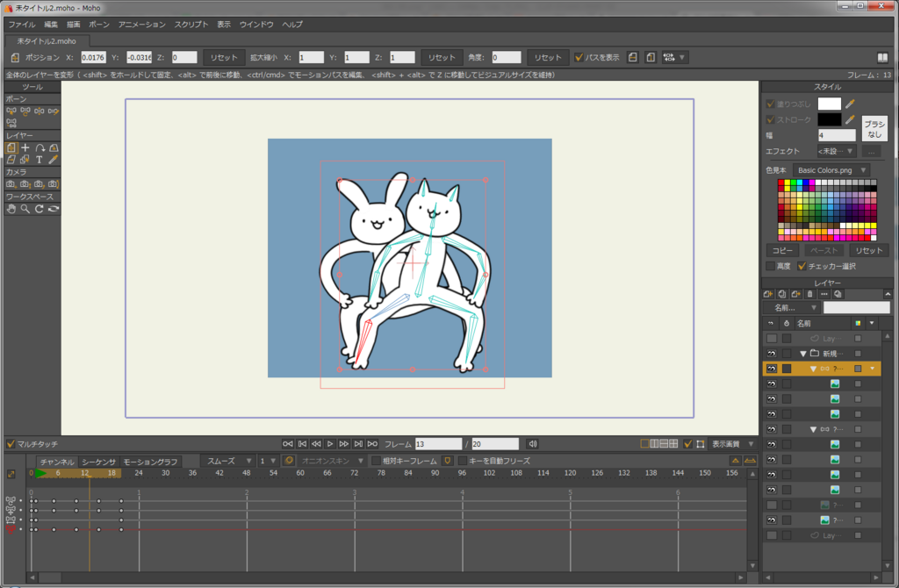Pick the Eyedropper tool
Image resolution: width=899 pixels, height=588 pixels.
click(x=54, y=160)
